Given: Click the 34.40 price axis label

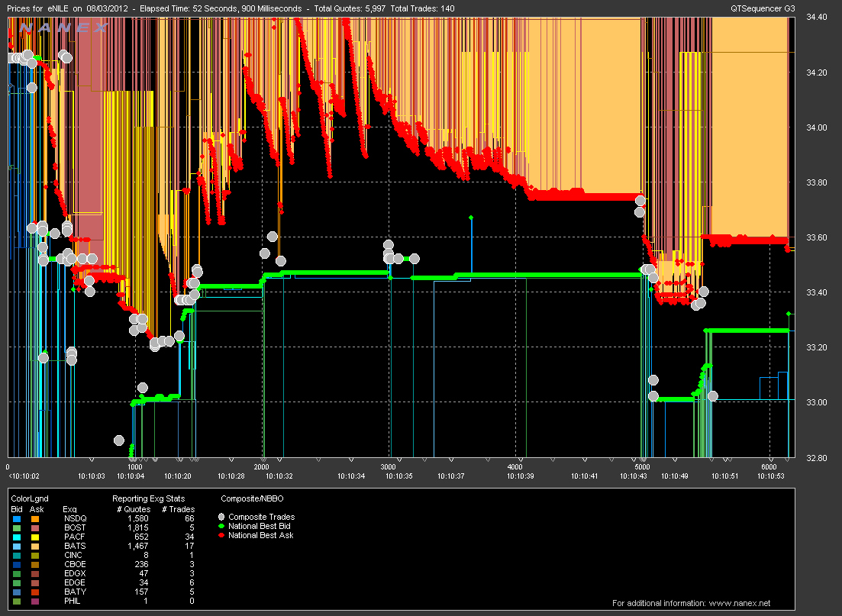Looking at the screenshot, I should [x=817, y=18].
